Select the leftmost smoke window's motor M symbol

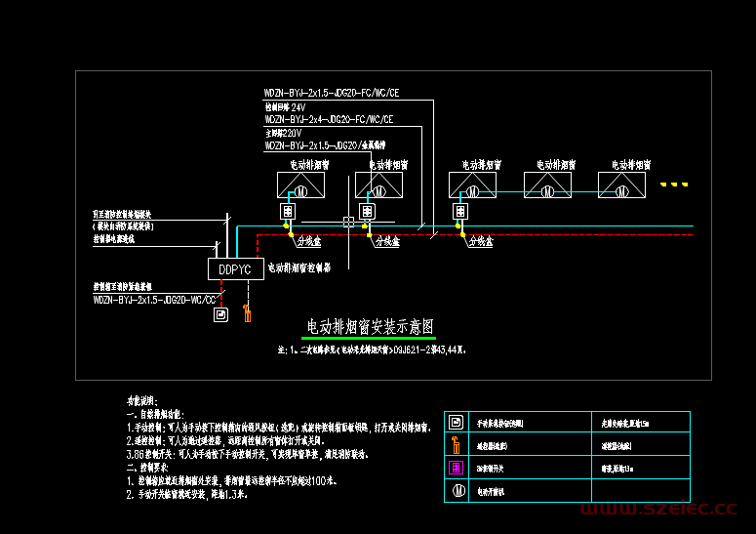(300, 192)
